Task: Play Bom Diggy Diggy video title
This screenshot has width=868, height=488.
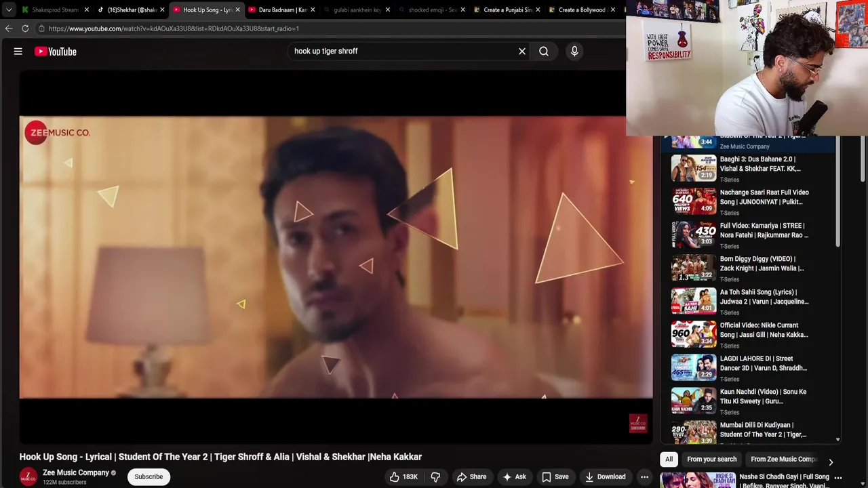Action: point(762,264)
